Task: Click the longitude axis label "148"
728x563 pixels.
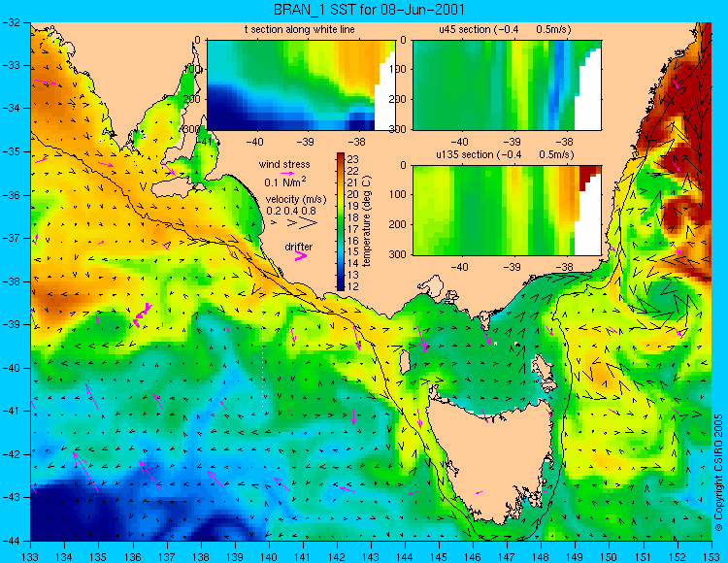Action: [541, 557]
